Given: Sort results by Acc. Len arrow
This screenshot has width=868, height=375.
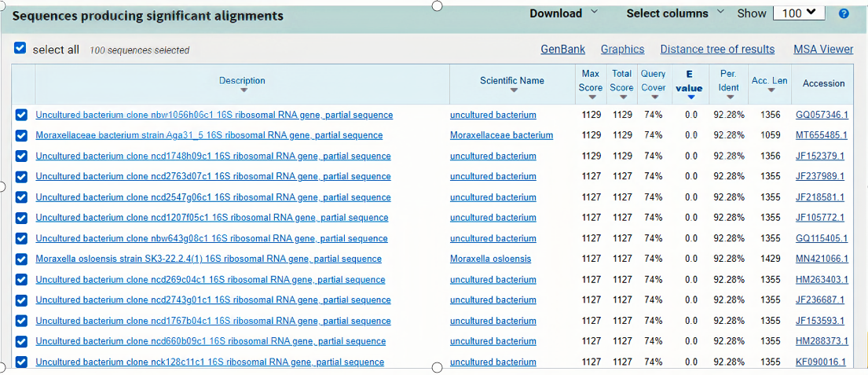Looking at the screenshot, I should coord(770,90).
